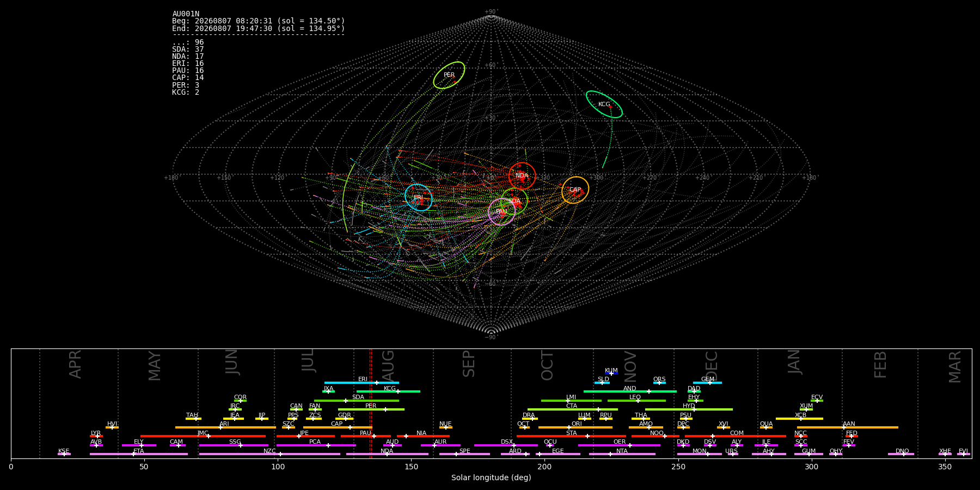Click the LEO shower bar marker
The width and height of the screenshot is (980, 490).
coord(636,401)
